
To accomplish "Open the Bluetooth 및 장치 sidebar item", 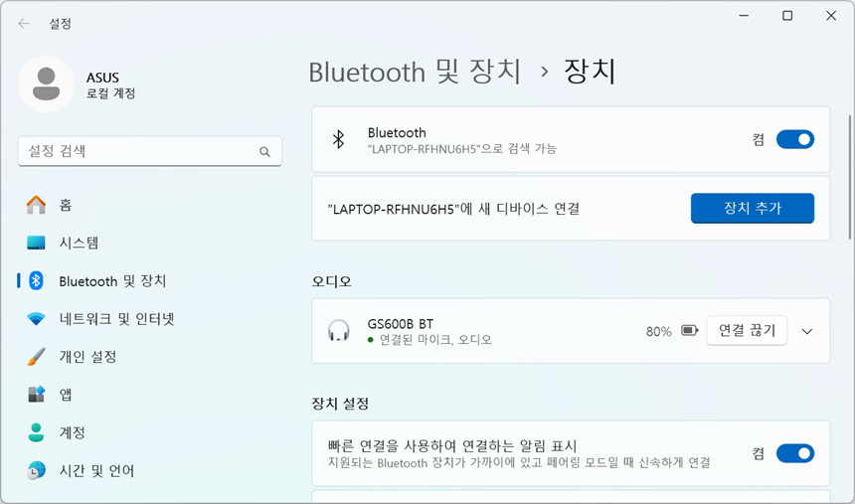I will pos(112,281).
